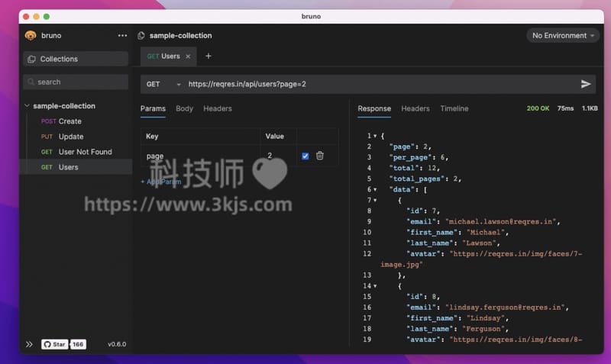The image size is (611, 364).
Task: Click the 75ms response time
Action: [565, 108]
